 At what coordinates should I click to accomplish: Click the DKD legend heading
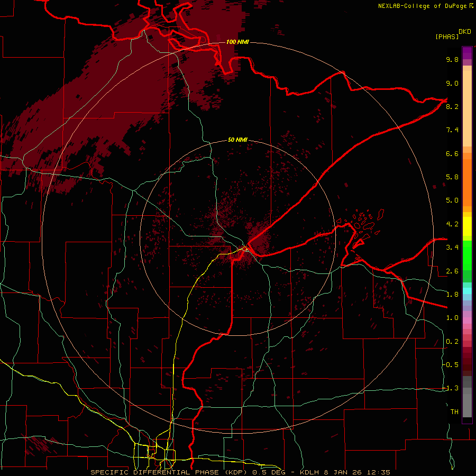tap(465, 32)
